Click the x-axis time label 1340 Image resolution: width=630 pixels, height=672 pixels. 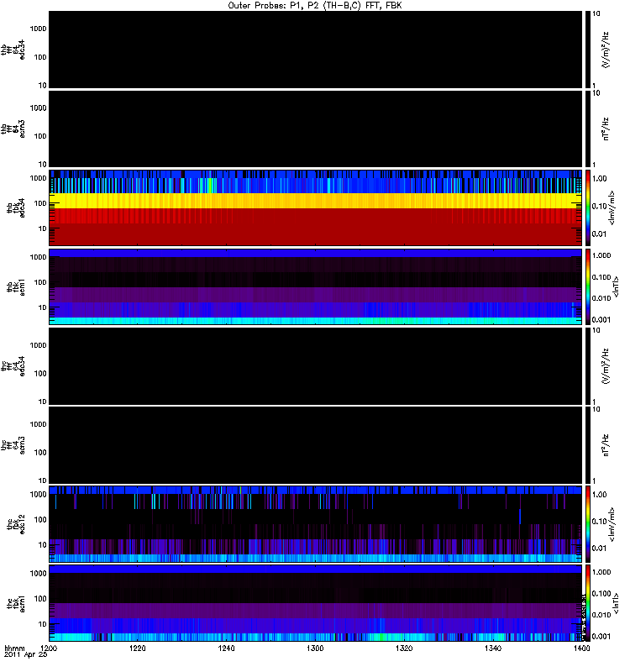pyautogui.click(x=493, y=648)
